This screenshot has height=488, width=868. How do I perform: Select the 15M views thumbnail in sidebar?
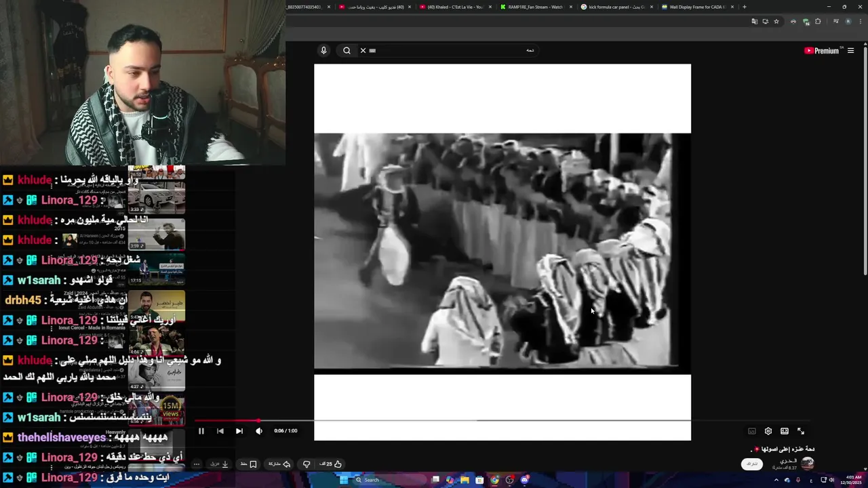156,409
